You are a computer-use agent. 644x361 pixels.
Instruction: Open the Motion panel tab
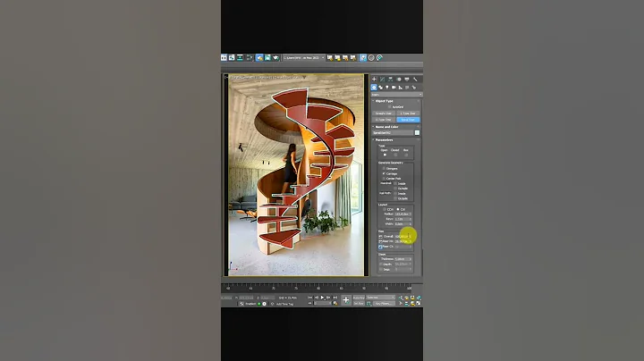point(399,80)
